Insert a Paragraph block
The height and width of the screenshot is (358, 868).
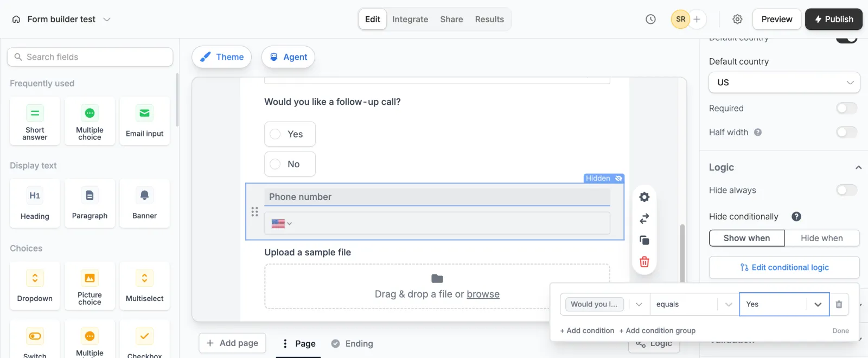pyautogui.click(x=90, y=204)
